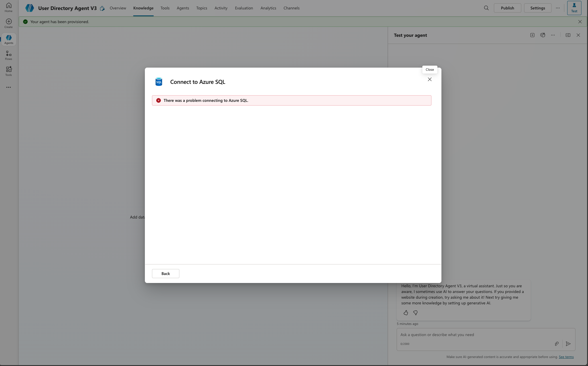The height and width of the screenshot is (366, 588).
Task: Click thumbs down on agent message
Action: 415,313
